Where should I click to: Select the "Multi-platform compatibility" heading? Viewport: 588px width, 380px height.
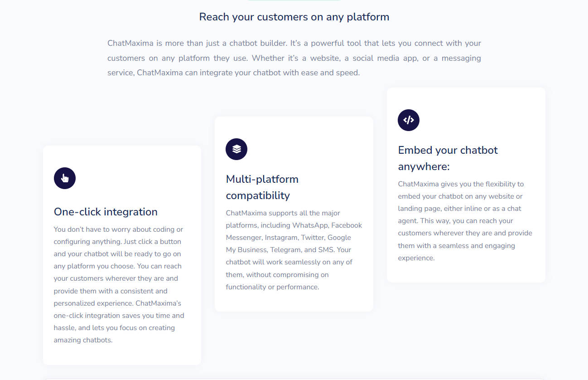click(x=262, y=187)
